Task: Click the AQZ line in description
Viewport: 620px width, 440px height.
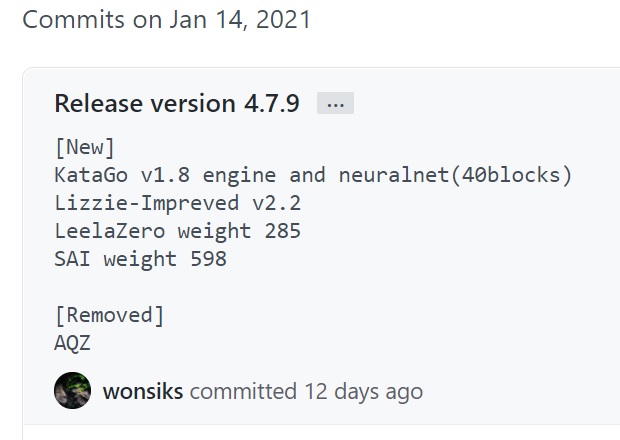Action: tap(72, 343)
